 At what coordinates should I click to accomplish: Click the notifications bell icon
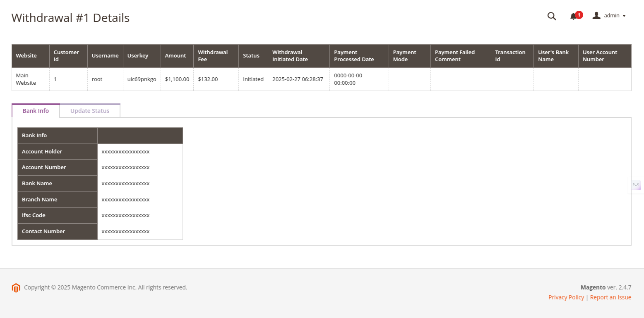(573, 17)
